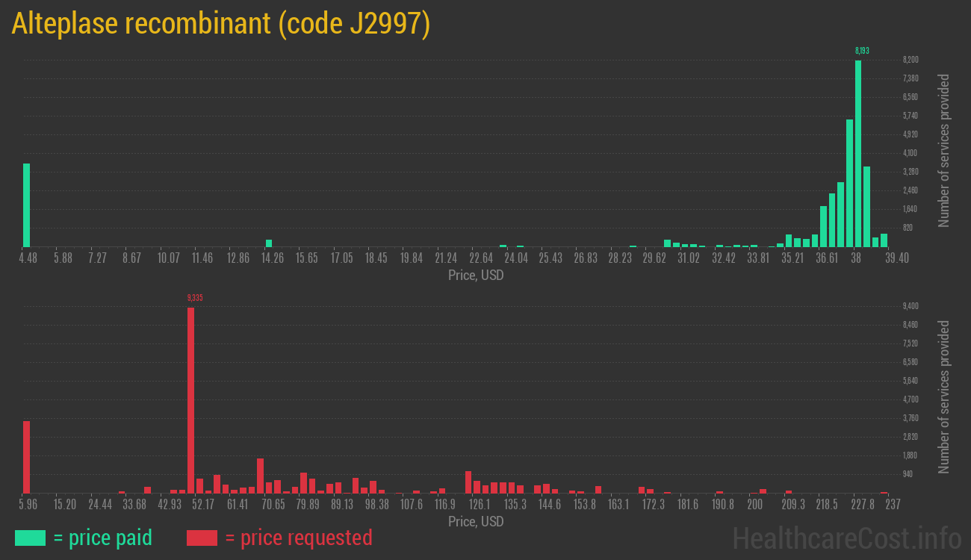971x560 pixels.
Task: Click the red price requested legend swatch
Action: (202, 538)
